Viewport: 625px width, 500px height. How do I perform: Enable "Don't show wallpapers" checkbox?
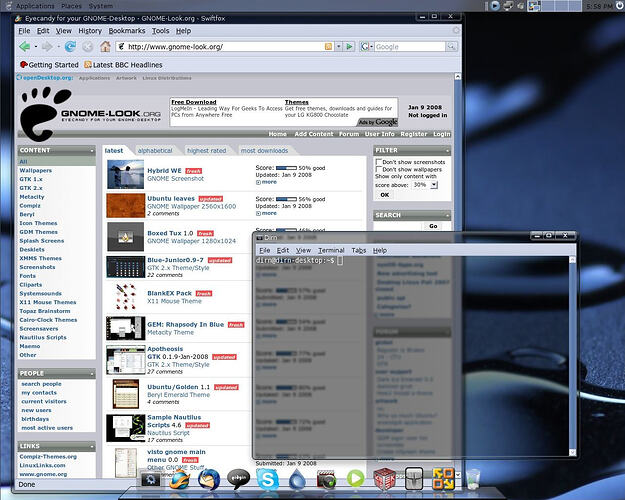click(379, 169)
